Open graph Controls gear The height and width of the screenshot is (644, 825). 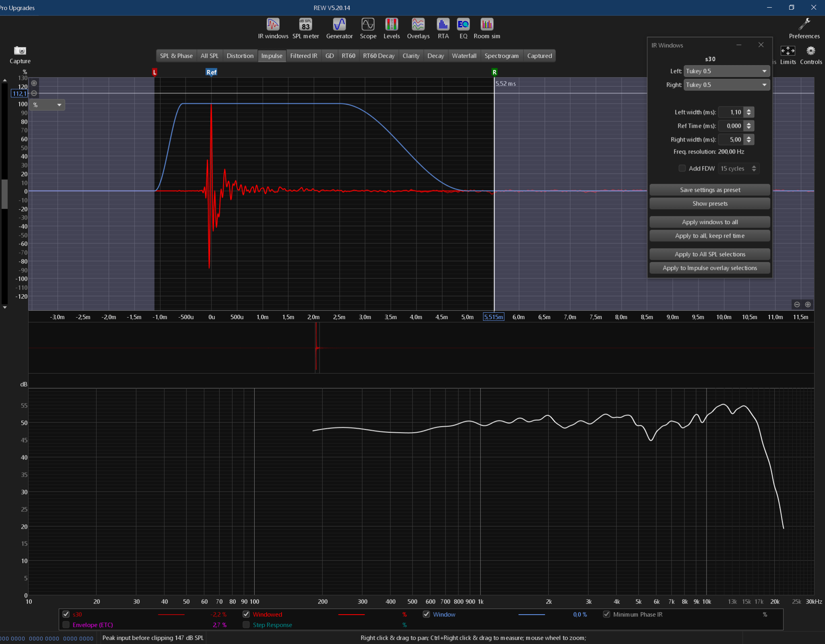810,55
